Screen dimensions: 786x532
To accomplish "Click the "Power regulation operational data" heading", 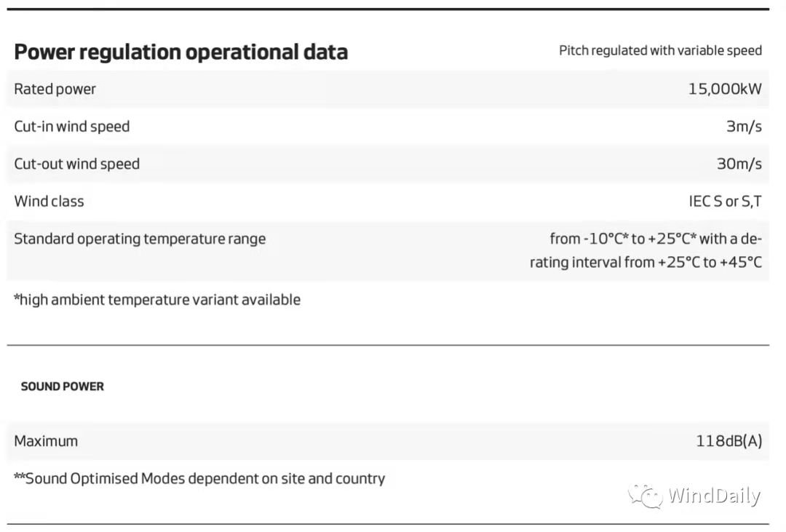I will click(x=180, y=52).
